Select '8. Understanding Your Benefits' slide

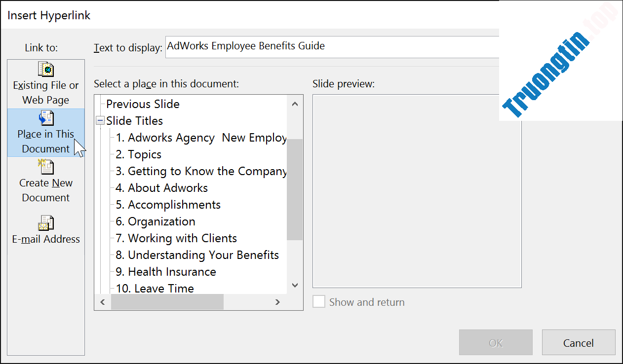coord(197,255)
